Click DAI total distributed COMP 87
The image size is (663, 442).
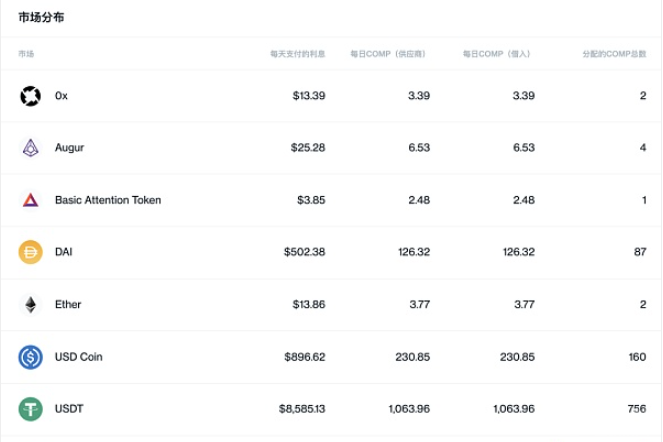coord(640,252)
